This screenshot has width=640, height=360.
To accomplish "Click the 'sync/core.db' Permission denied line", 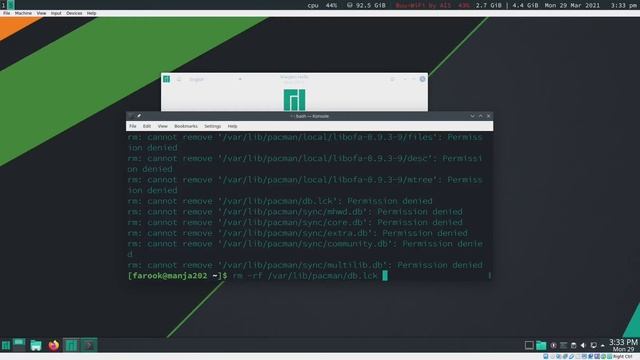I will (x=295, y=222).
